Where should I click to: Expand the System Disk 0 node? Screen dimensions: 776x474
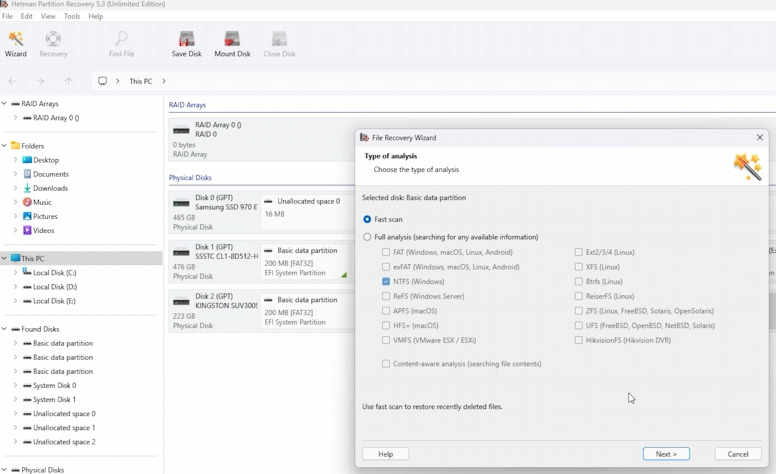pos(15,385)
